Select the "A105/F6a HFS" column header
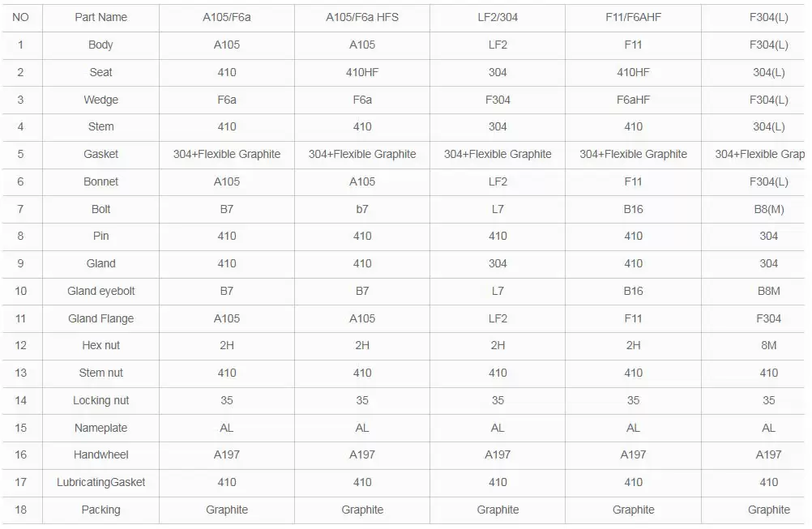 [362, 17]
